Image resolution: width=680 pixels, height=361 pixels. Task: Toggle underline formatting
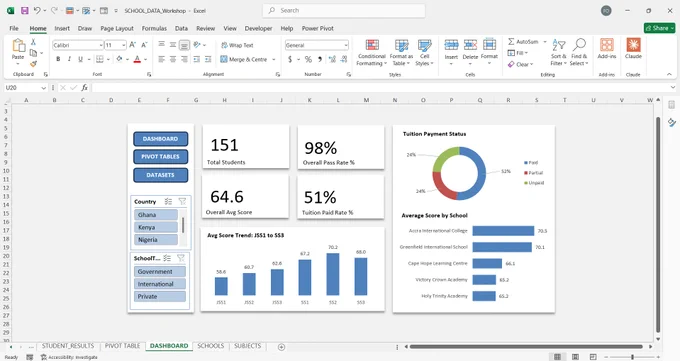(x=80, y=59)
